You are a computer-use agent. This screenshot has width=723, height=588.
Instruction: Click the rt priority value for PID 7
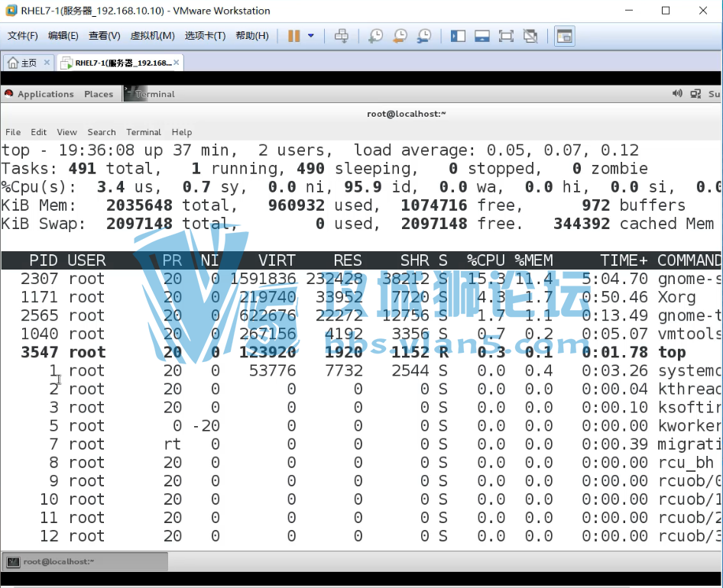(173, 444)
